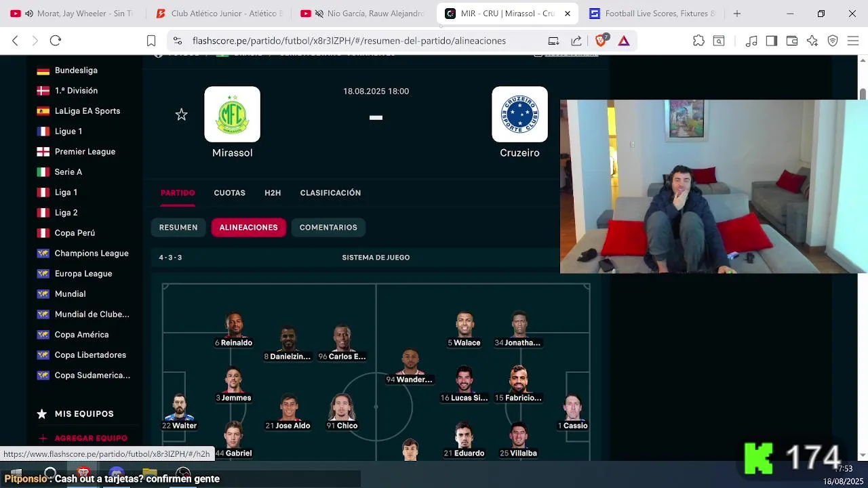Open the browser hamburger menu
Image resolution: width=868 pixels, height=488 pixels.
tap(853, 41)
